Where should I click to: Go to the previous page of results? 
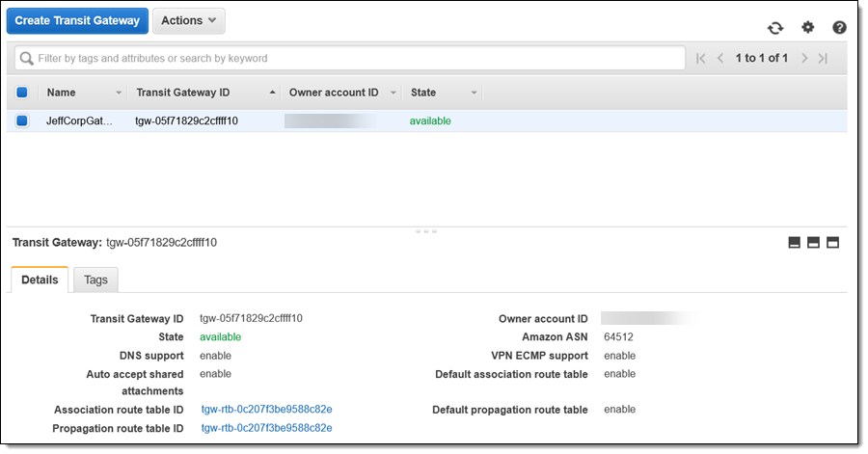tap(720, 59)
